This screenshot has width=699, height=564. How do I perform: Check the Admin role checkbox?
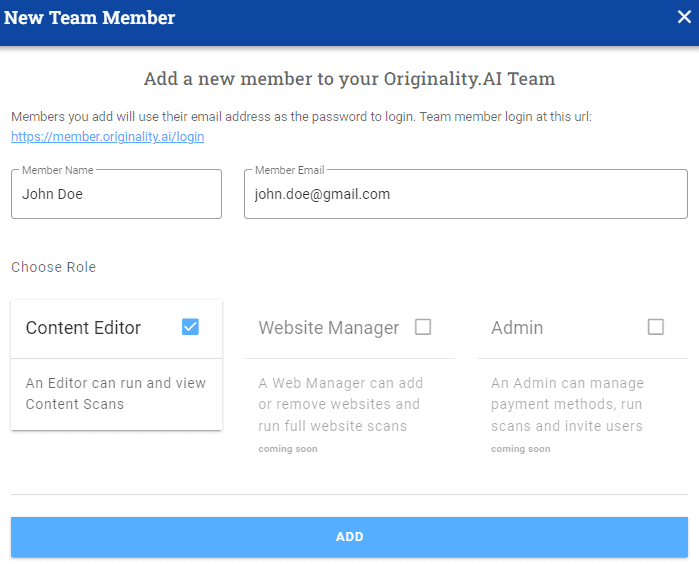point(655,327)
